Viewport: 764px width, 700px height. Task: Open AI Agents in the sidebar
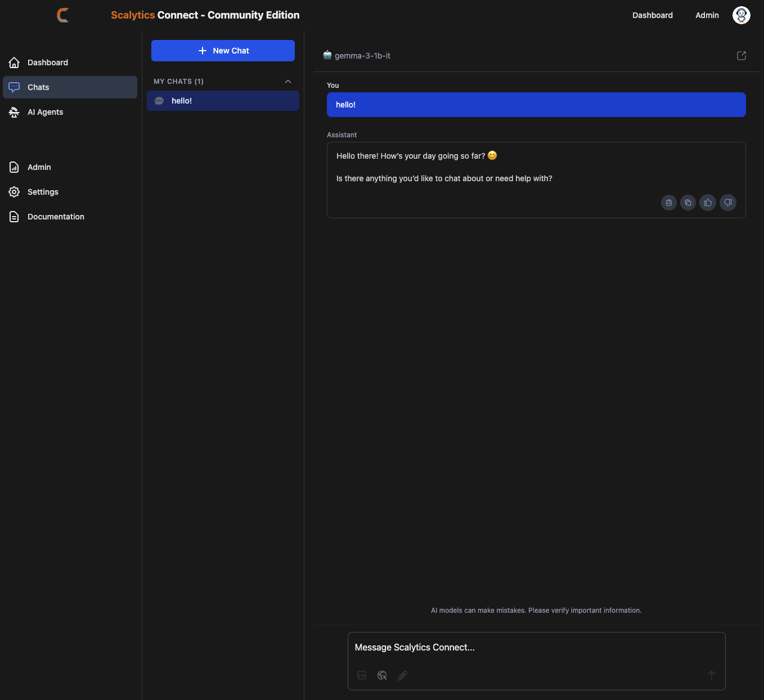[x=70, y=112]
